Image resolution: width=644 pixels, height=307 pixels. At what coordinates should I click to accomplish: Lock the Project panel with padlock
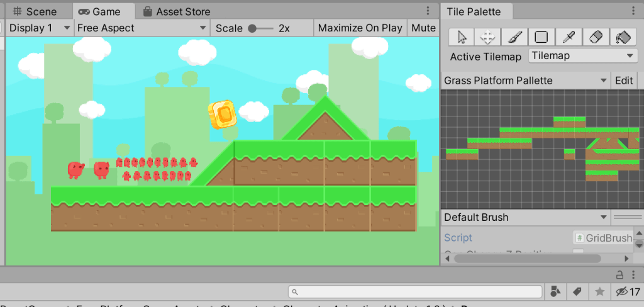point(619,274)
